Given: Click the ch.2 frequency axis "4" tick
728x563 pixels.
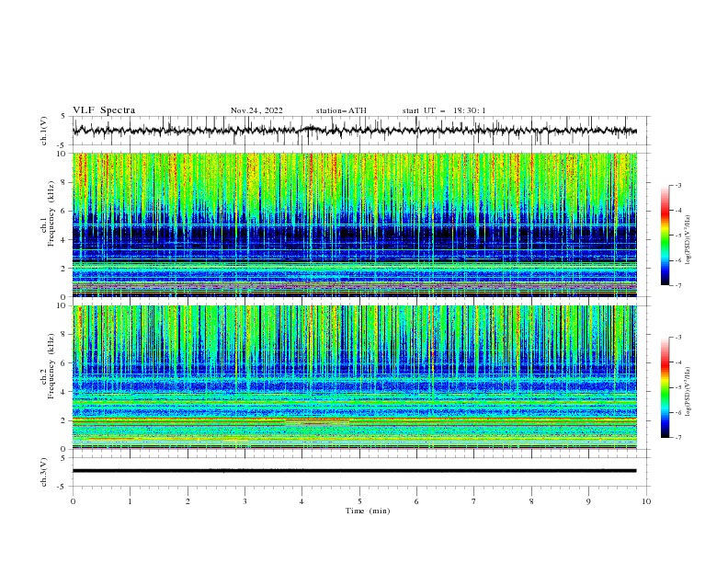Looking at the screenshot, I should click(x=64, y=392).
